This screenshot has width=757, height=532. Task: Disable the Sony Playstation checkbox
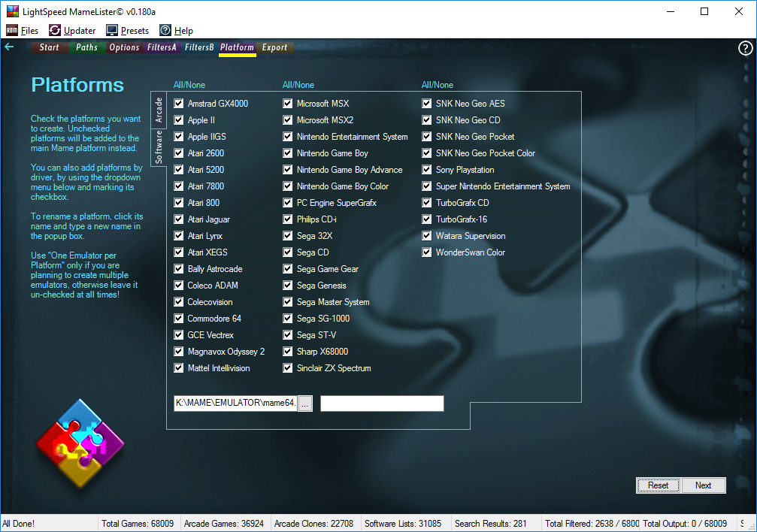427,170
